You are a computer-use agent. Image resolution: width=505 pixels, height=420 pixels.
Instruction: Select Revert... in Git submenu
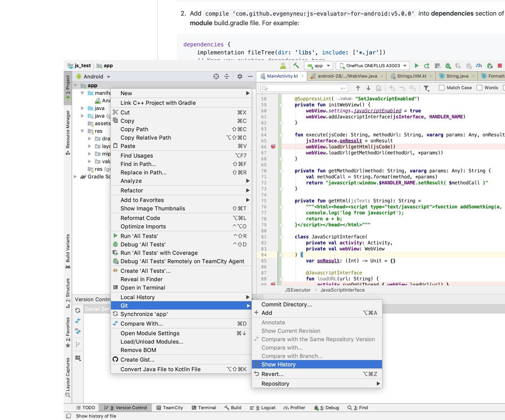(x=317, y=374)
